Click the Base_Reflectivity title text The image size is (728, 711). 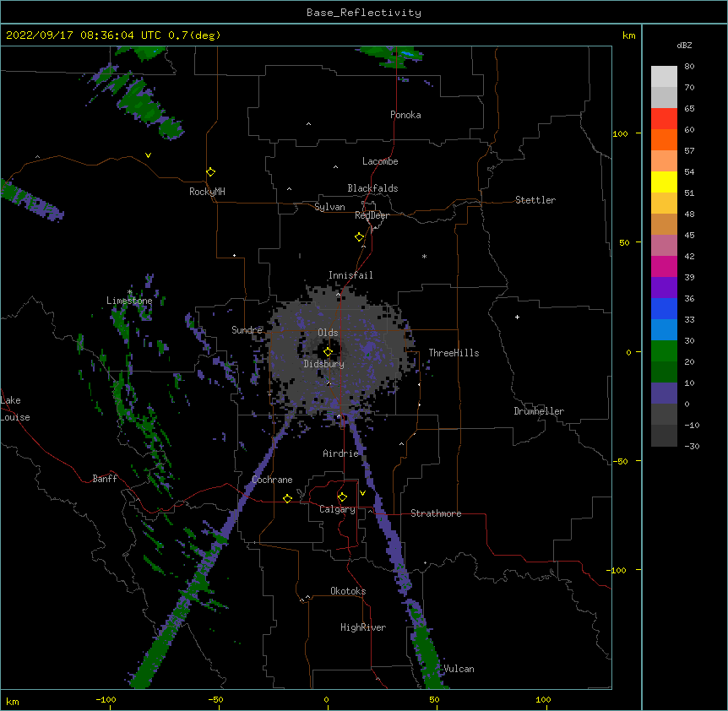click(x=364, y=13)
